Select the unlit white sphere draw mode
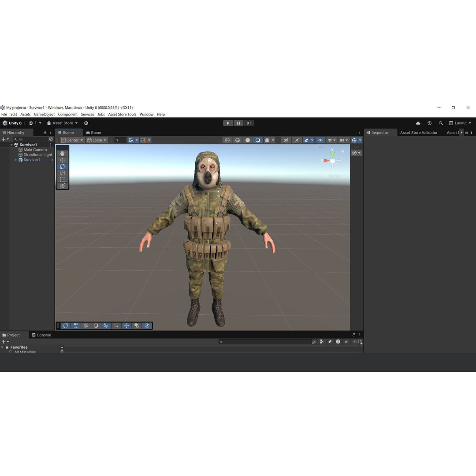 tap(248, 140)
